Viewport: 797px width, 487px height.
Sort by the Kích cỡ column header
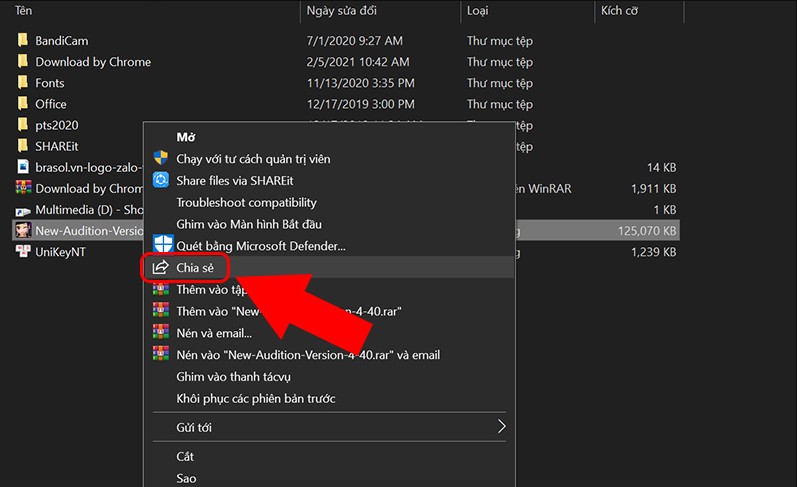click(x=619, y=10)
